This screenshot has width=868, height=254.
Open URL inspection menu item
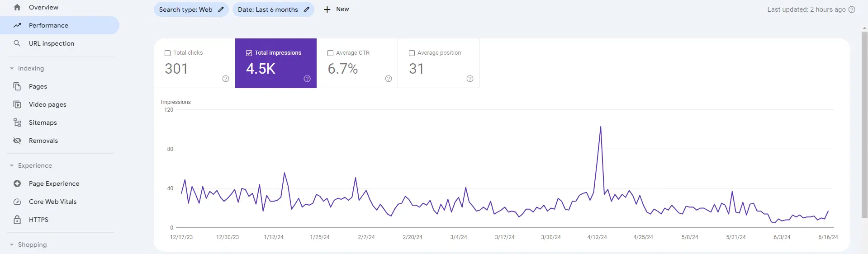pos(60,43)
